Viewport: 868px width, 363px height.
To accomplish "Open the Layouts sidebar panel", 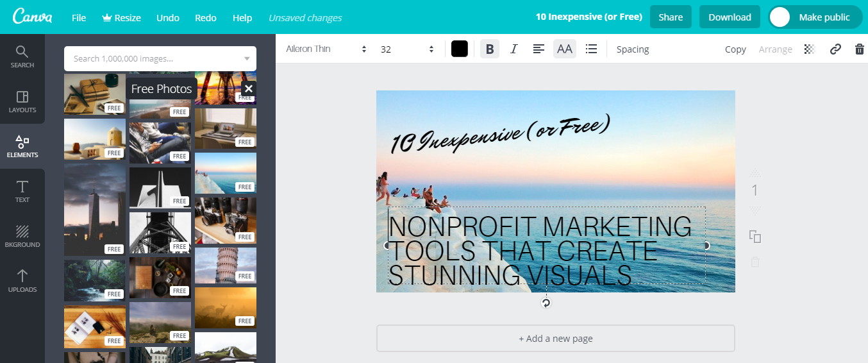I will point(22,101).
